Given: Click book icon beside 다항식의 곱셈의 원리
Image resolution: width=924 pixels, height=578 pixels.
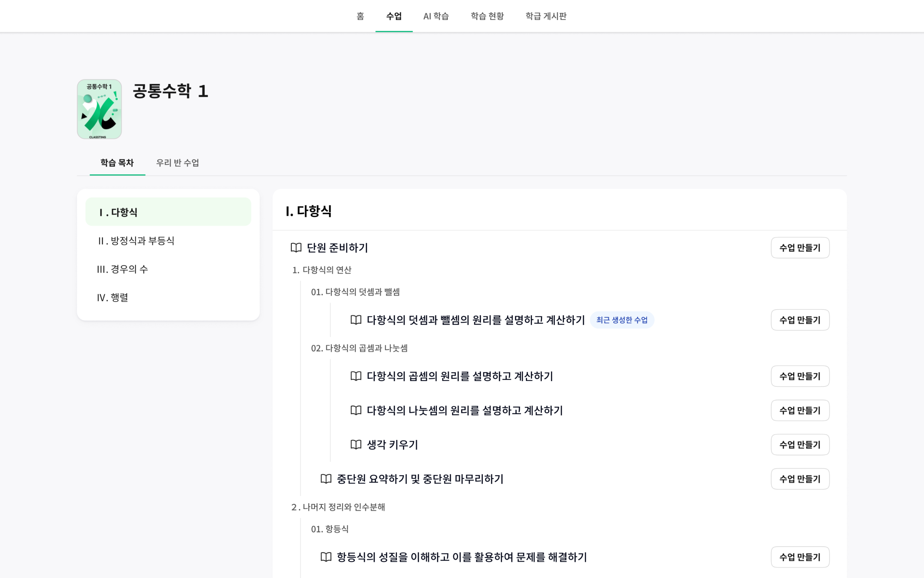Looking at the screenshot, I should (356, 376).
